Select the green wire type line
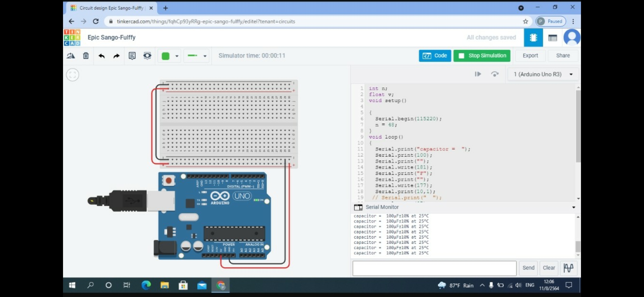This screenshot has height=297, width=644. (192, 56)
